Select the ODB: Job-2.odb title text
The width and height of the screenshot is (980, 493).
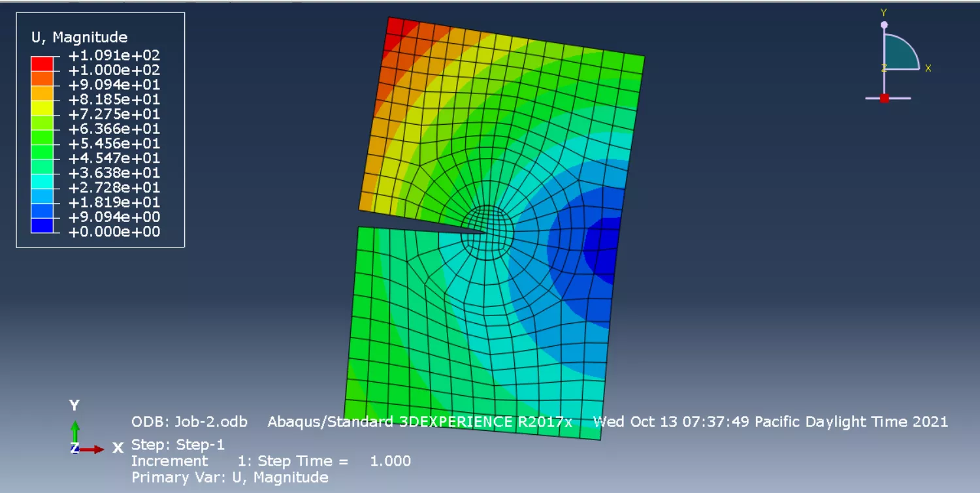[189, 422]
